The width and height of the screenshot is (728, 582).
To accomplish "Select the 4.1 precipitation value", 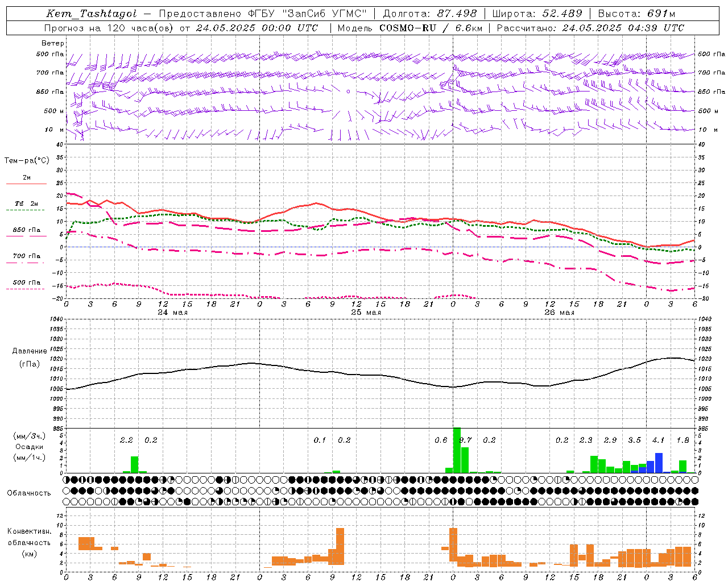I will [659, 440].
